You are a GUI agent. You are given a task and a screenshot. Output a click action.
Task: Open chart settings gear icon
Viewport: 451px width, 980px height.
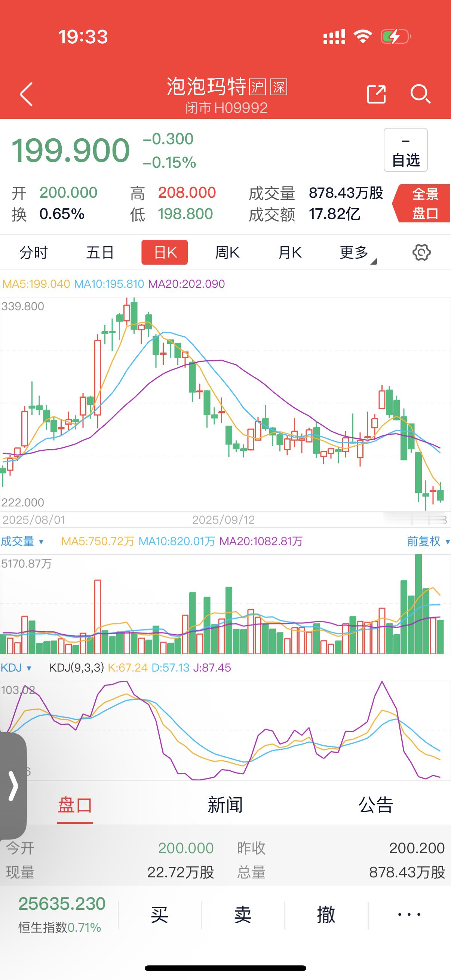421,253
